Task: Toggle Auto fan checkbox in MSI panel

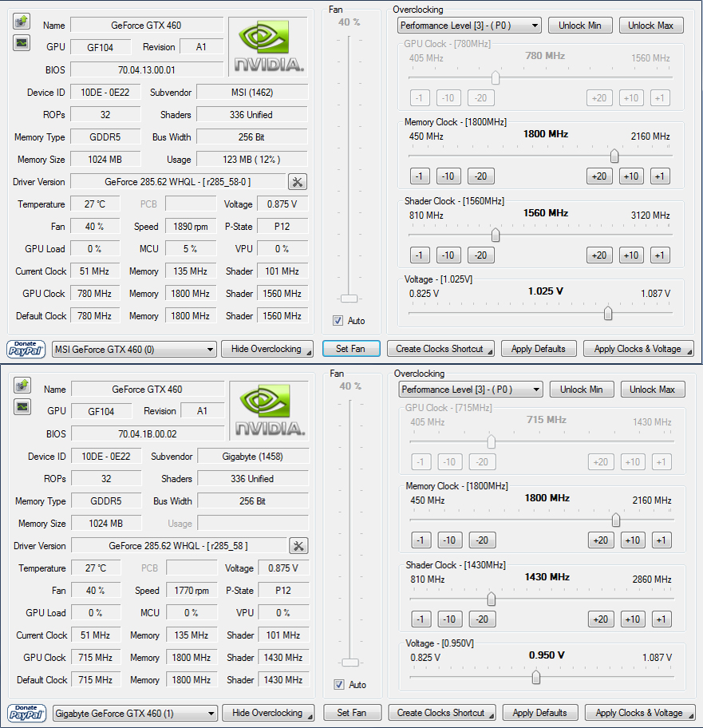Action: pyautogui.click(x=338, y=320)
